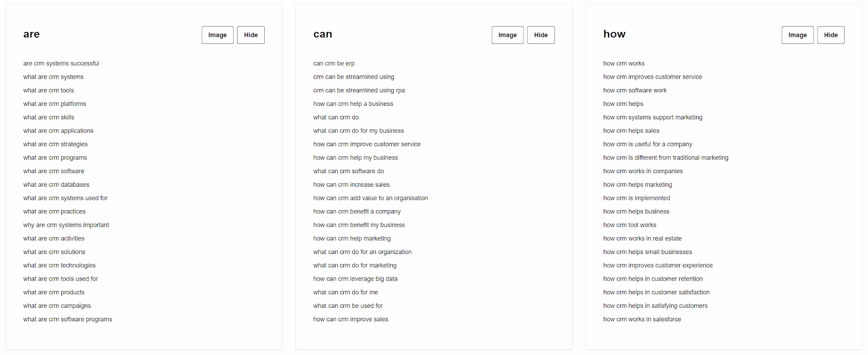868x355 pixels.
Task: Click 'how crm works in salesforce' link
Action: click(x=642, y=319)
